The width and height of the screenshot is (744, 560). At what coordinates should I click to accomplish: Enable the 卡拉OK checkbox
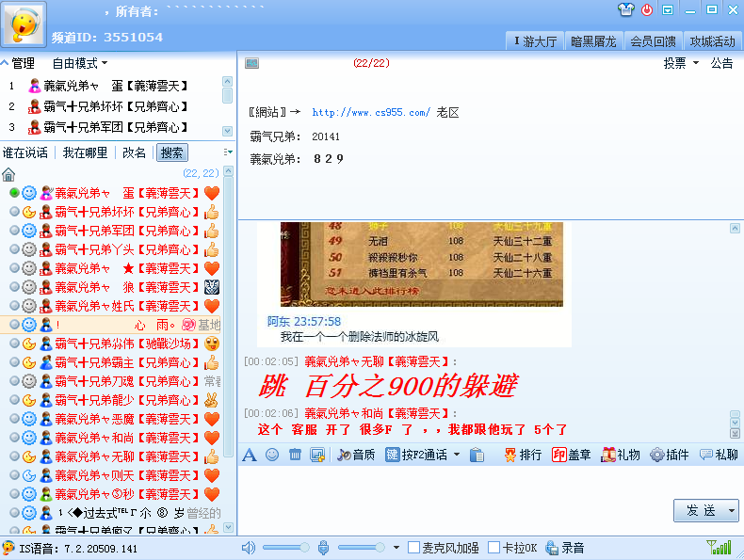coord(493,548)
